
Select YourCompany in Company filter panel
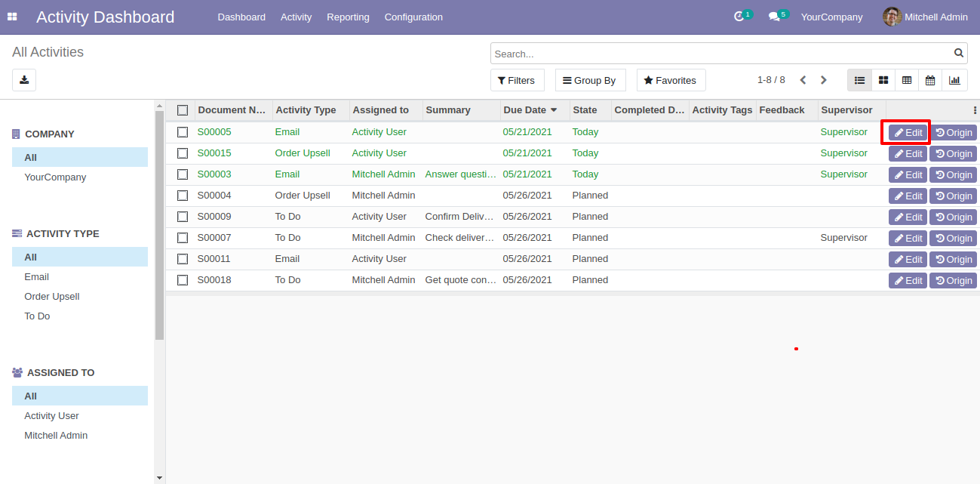[x=80, y=177]
